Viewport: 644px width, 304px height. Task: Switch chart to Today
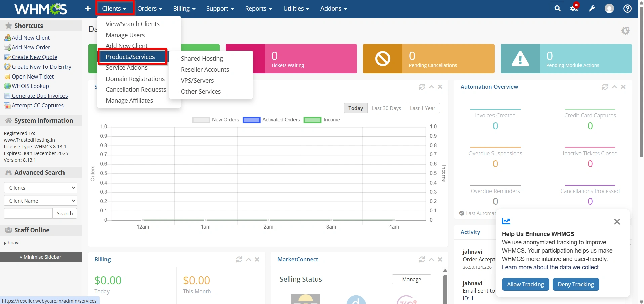coord(356,108)
